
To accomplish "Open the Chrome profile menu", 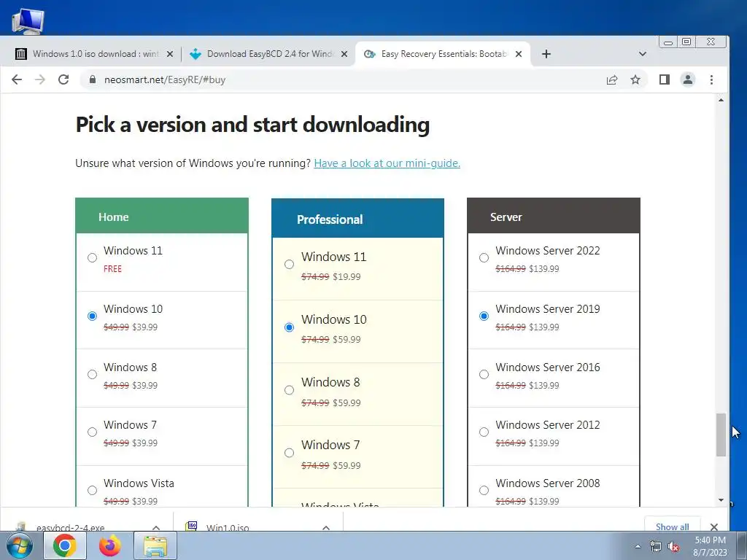I will tap(688, 79).
